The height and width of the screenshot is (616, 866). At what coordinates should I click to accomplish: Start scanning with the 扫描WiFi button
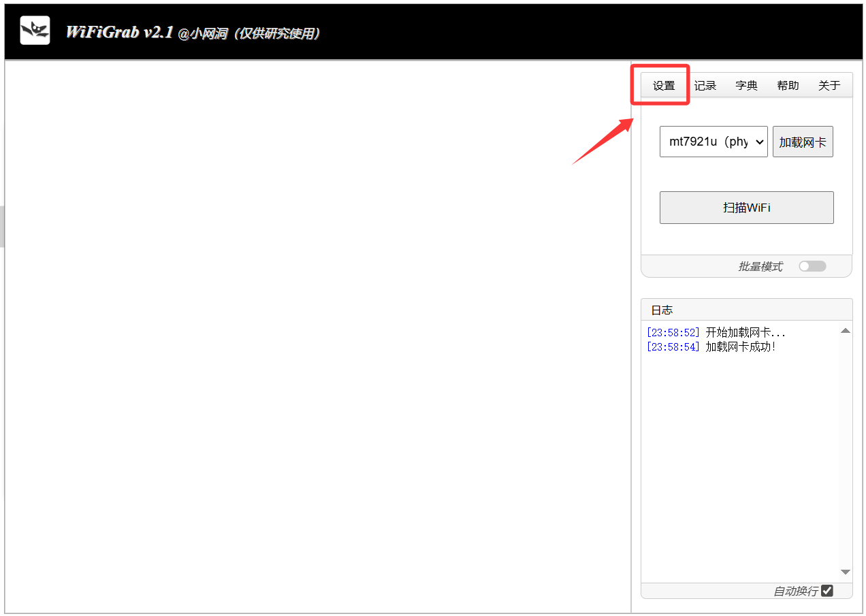click(x=747, y=208)
